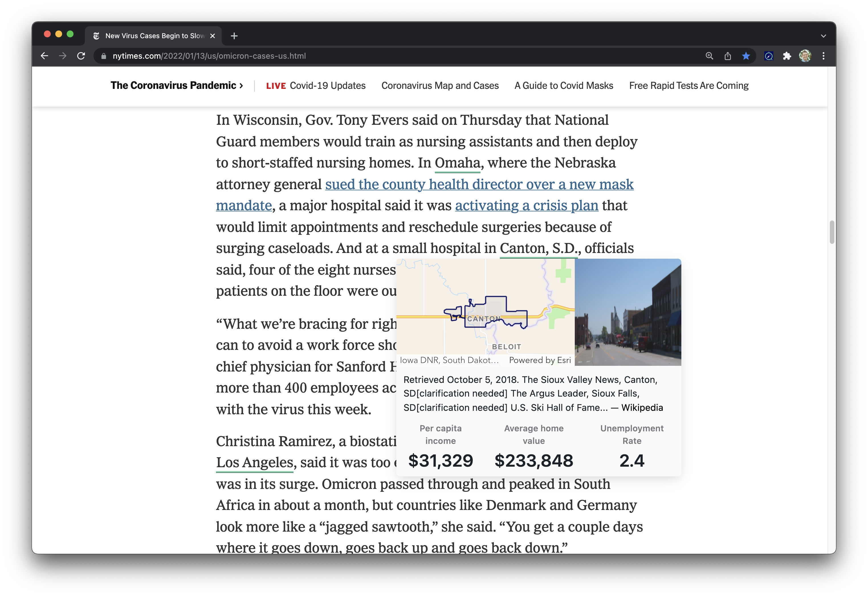
Task: Open The Coronavirus Pandemic section link
Action: coord(177,85)
